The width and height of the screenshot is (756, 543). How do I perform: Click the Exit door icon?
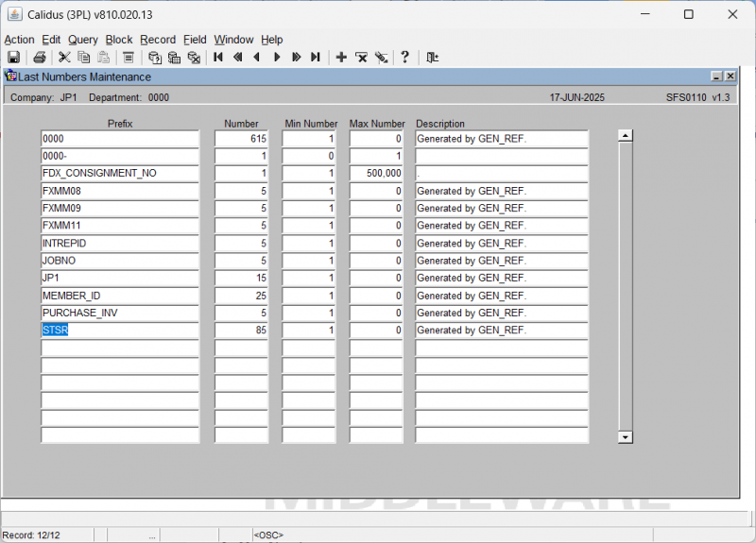[x=432, y=58]
